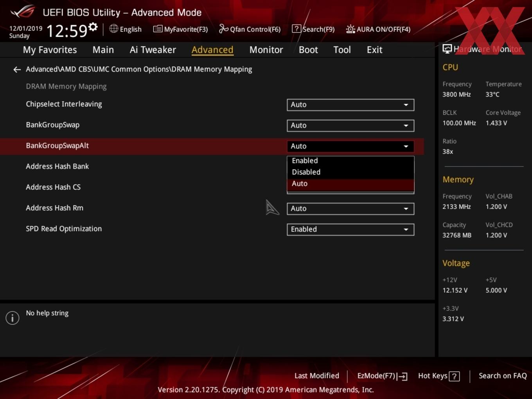Switch to Advanced tab
Image resolution: width=532 pixels, height=399 pixels.
point(212,50)
